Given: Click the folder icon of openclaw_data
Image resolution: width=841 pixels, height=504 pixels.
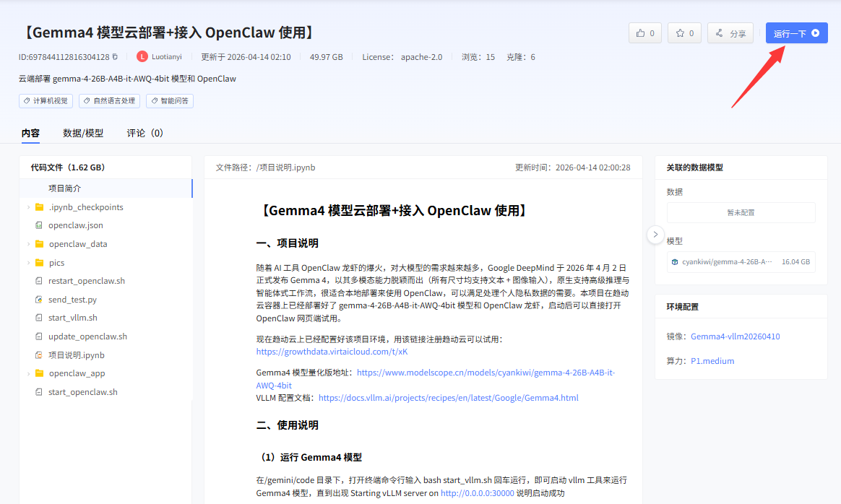Looking at the screenshot, I should click(39, 244).
